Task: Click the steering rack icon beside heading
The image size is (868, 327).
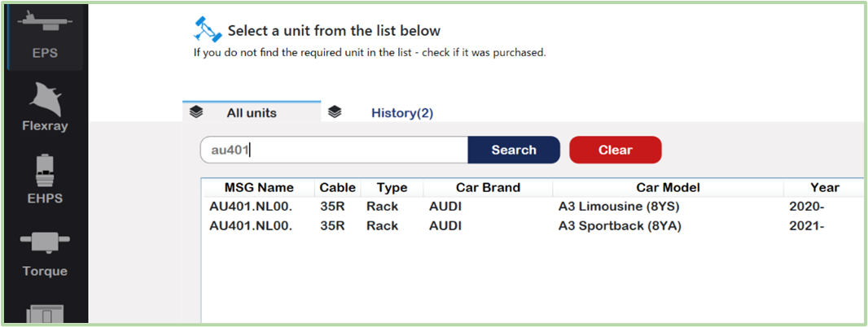Action: pyautogui.click(x=208, y=29)
